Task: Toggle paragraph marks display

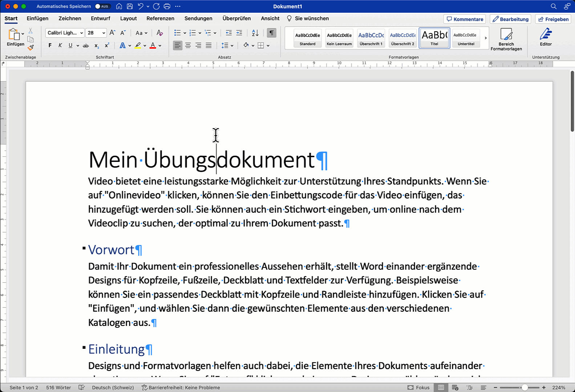Action: point(271,33)
